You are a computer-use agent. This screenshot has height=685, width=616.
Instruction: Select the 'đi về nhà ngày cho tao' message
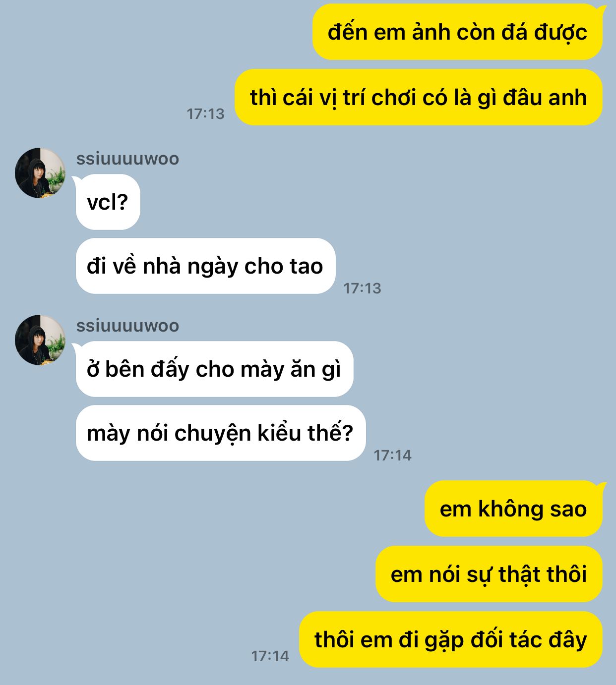pos(205,266)
